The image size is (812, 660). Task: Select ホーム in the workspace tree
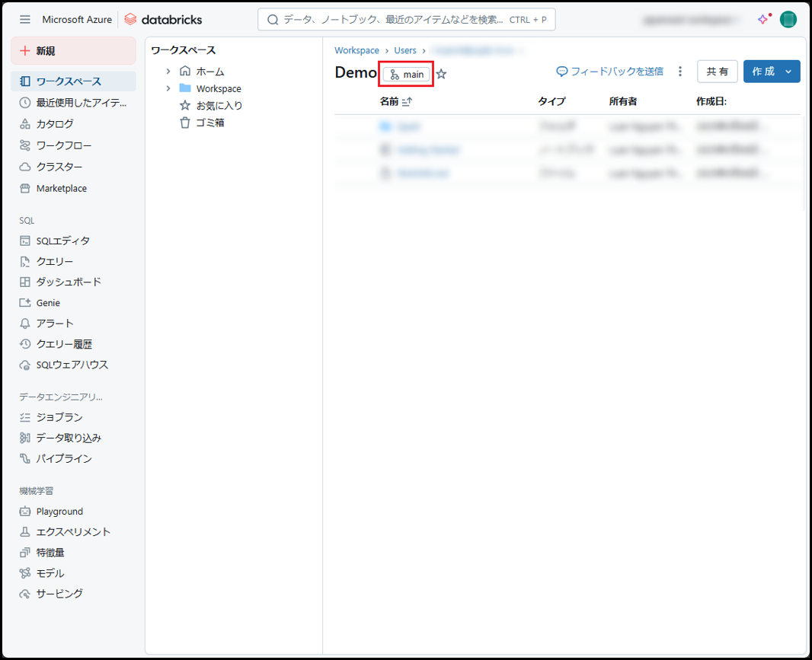point(209,72)
